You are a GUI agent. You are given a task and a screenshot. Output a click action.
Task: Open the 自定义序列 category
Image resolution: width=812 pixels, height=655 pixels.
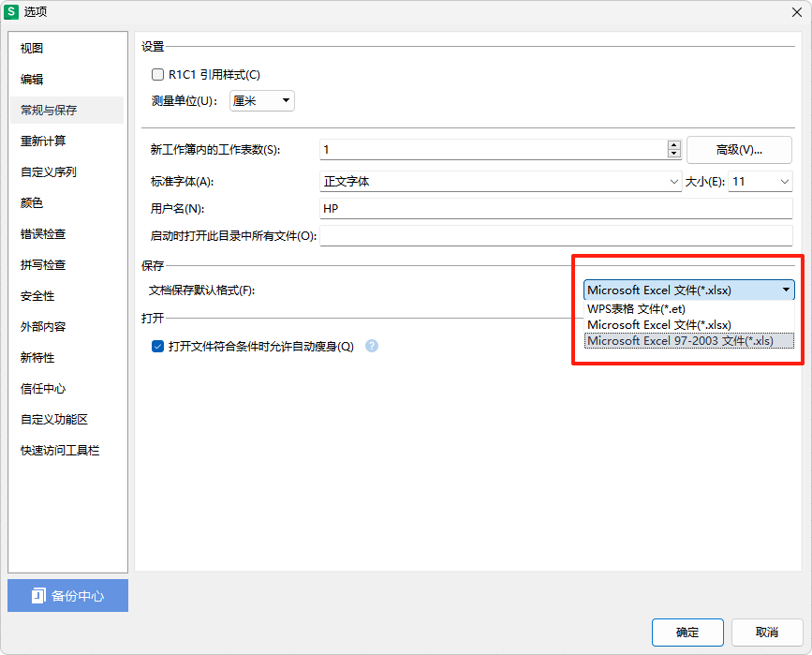66,172
